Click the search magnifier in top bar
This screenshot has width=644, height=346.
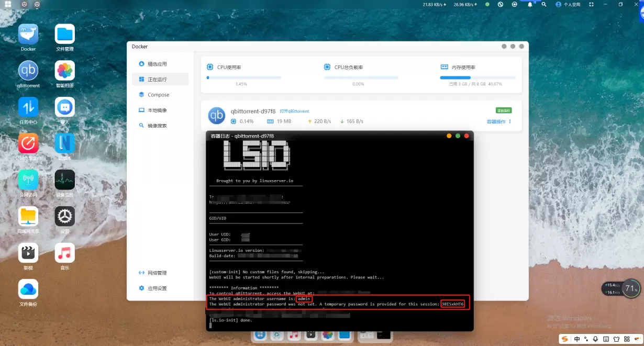click(x=544, y=4)
